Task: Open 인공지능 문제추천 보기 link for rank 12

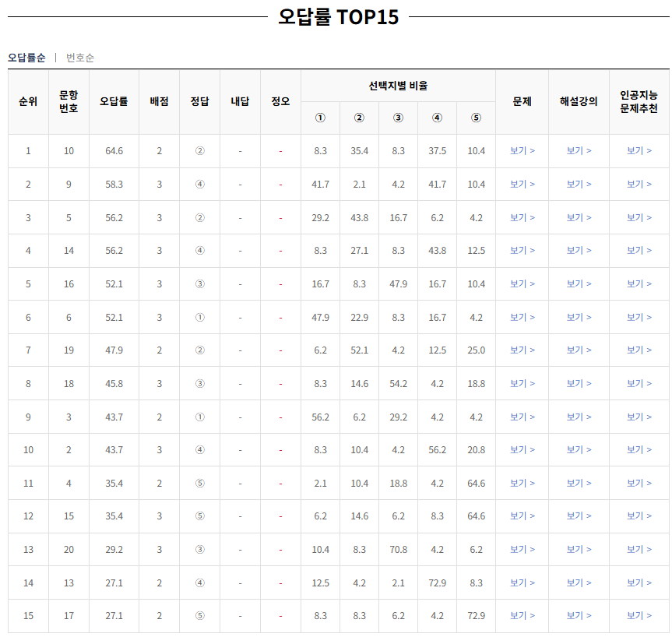Action: [639, 516]
